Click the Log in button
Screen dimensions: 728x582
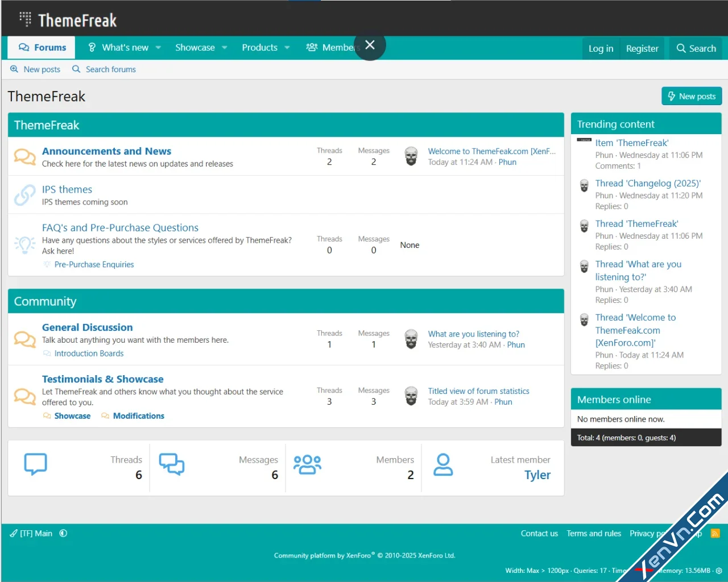point(601,49)
